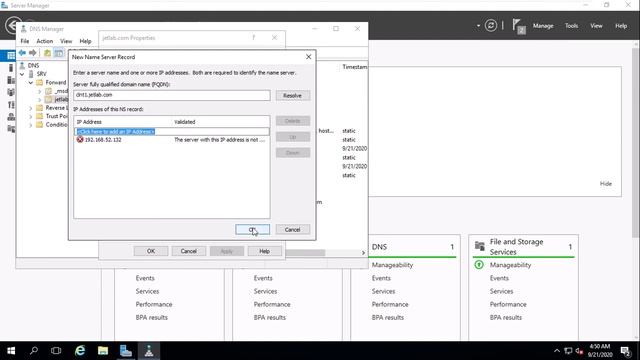640x360 pixels.
Task: Click the Server Manager refresh icon
Action: [x=491, y=26]
